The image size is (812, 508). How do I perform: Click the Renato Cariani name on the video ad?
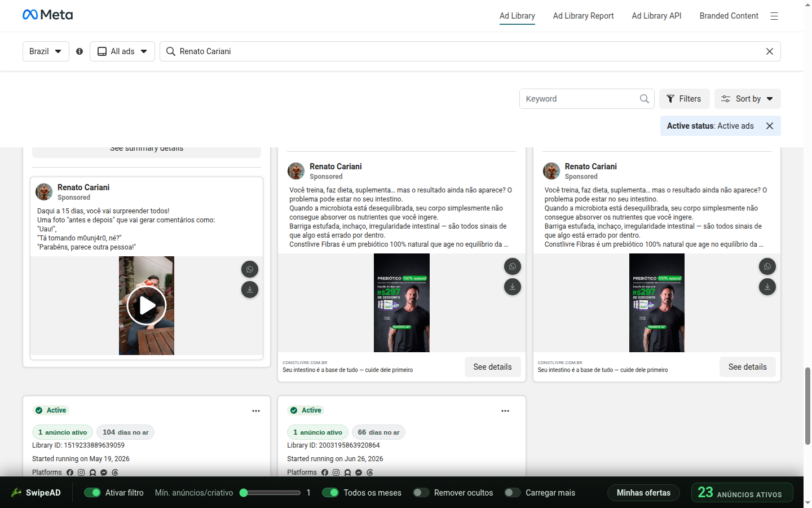pyautogui.click(x=83, y=187)
